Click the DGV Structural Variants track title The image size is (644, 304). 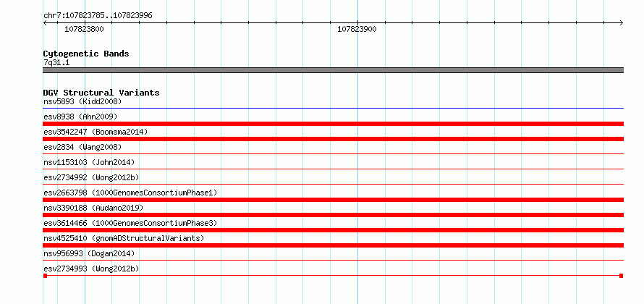coord(101,93)
